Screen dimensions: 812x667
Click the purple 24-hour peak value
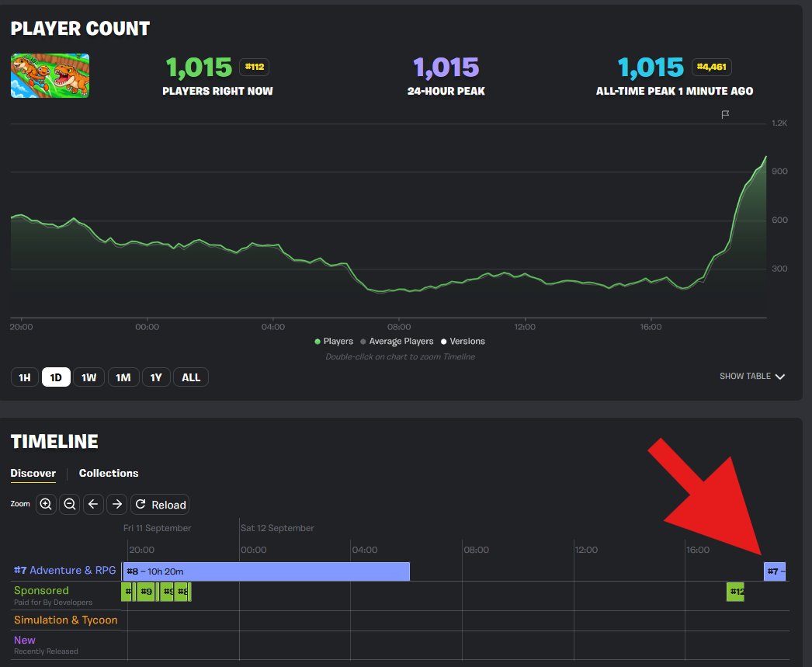446,68
